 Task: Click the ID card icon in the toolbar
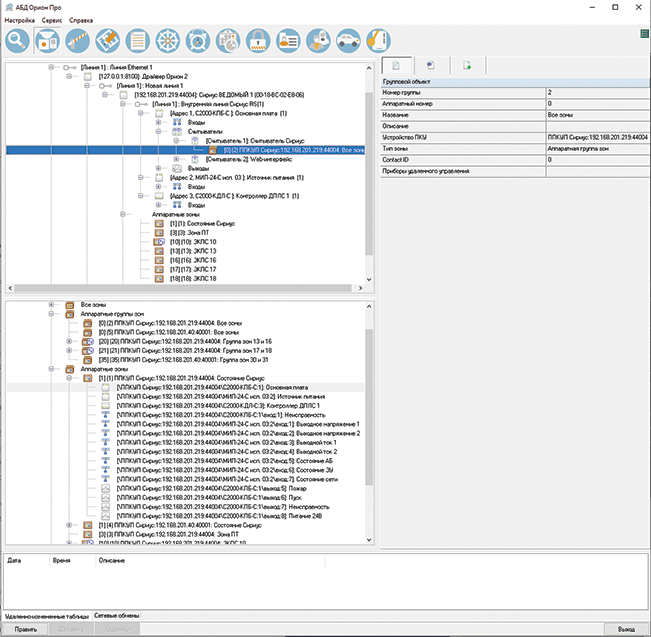tap(288, 40)
